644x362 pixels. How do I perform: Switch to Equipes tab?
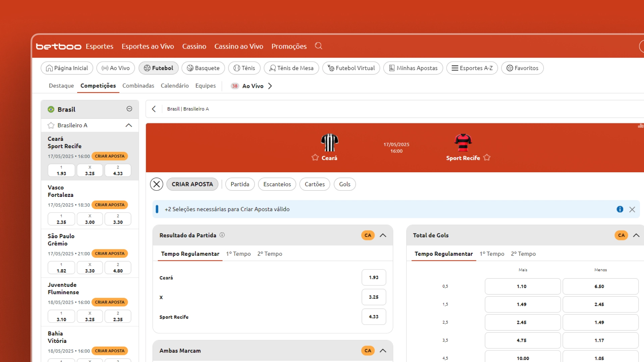(x=206, y=86)
